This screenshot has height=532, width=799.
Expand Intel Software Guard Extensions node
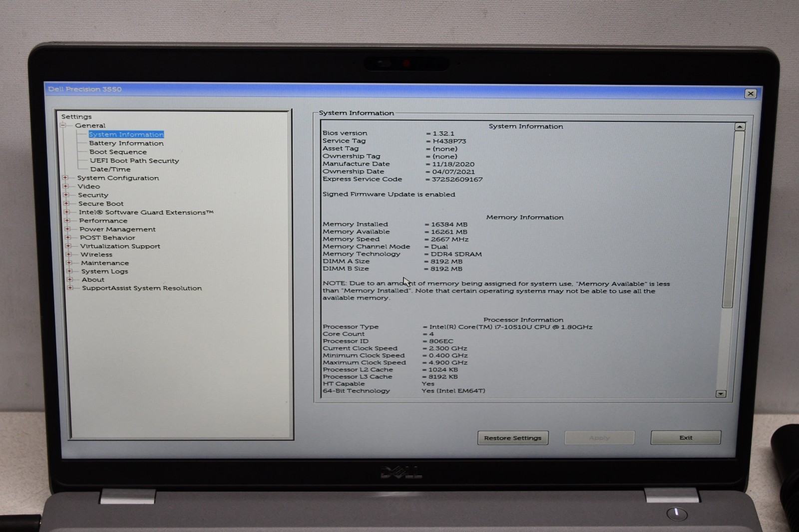66,212
